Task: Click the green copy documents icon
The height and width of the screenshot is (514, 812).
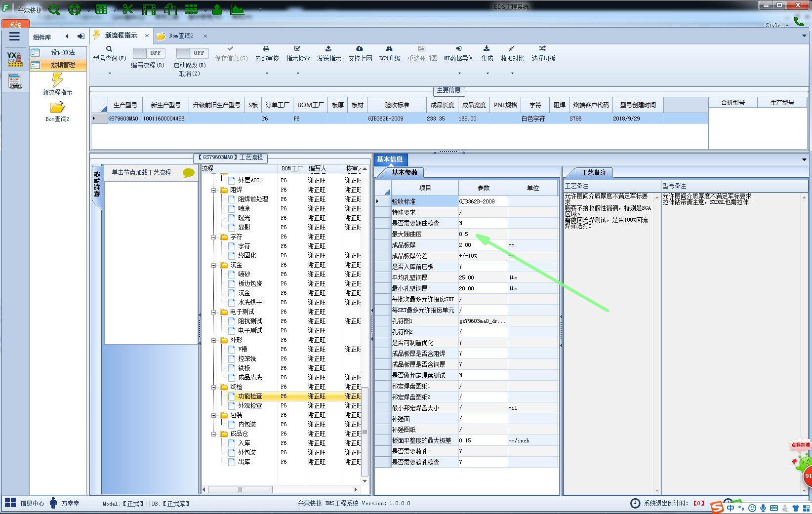Action: point(170,9)
